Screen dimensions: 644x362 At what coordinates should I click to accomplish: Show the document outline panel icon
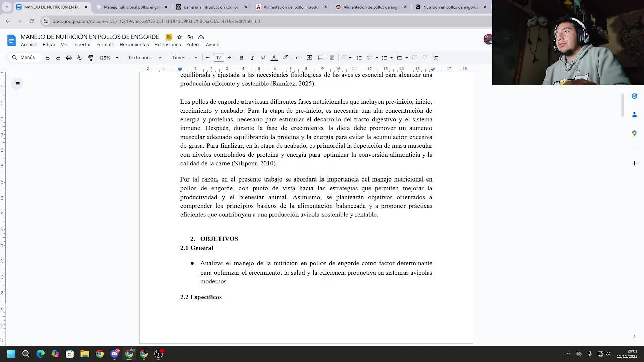click(x=17, y=83)
